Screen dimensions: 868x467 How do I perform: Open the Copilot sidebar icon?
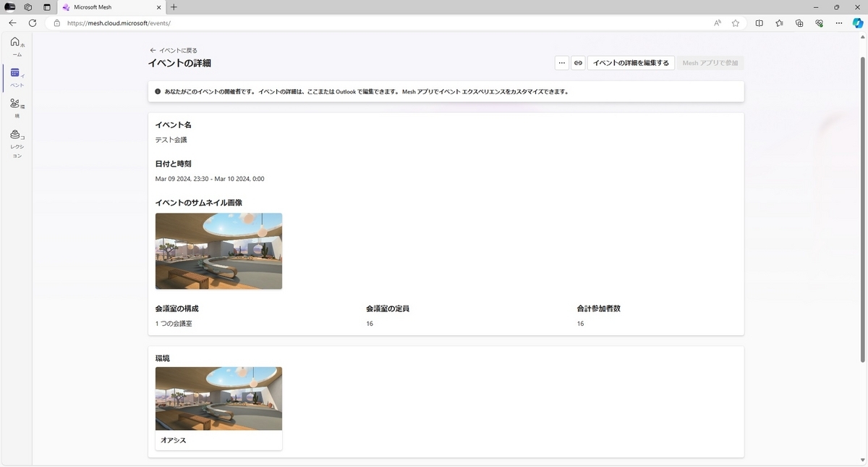tap(858, 23)
